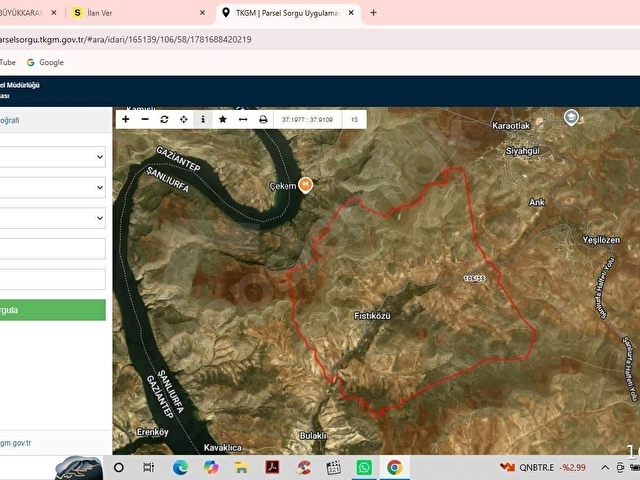Click the Siyahgül label on the map

(x=522, y=151)
